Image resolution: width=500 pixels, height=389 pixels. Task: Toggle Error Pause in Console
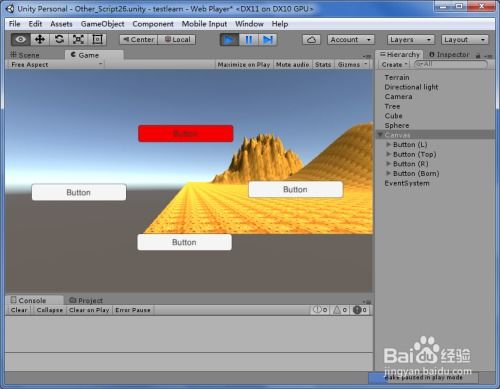click(133, 310)
